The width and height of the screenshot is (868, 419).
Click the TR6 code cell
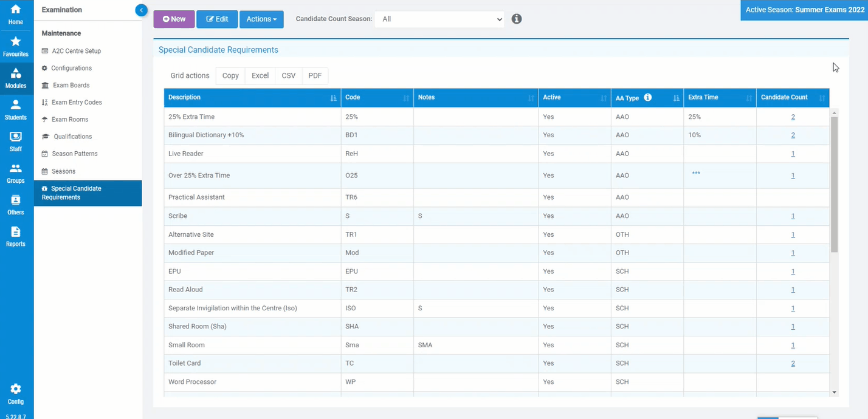click(x=377, y=197)
